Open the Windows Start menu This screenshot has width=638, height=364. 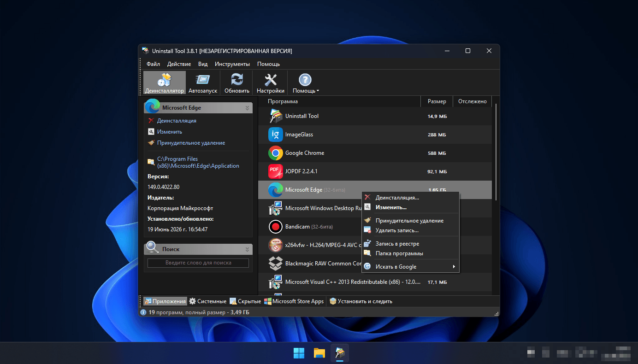pyautogui.click(x=299, y=353)
